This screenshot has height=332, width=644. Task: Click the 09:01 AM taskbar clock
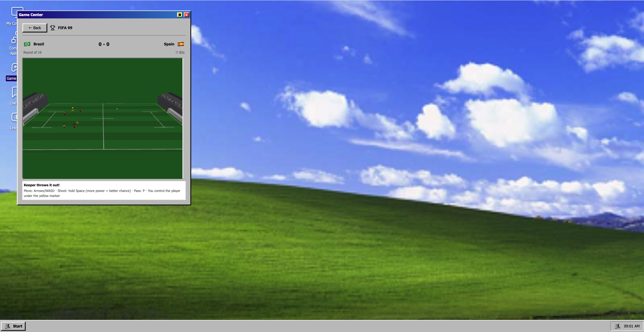631,326
